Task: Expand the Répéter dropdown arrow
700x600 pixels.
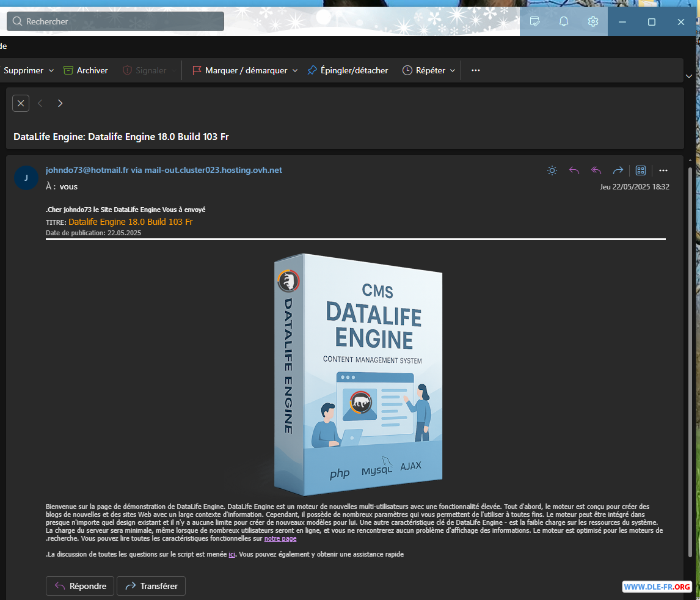Action: (452, 70)
